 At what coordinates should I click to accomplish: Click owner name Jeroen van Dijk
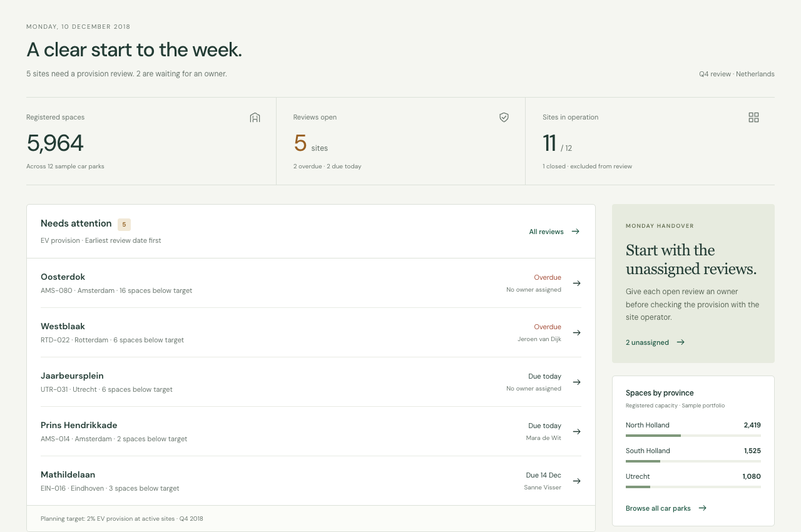tap(539, 339)
